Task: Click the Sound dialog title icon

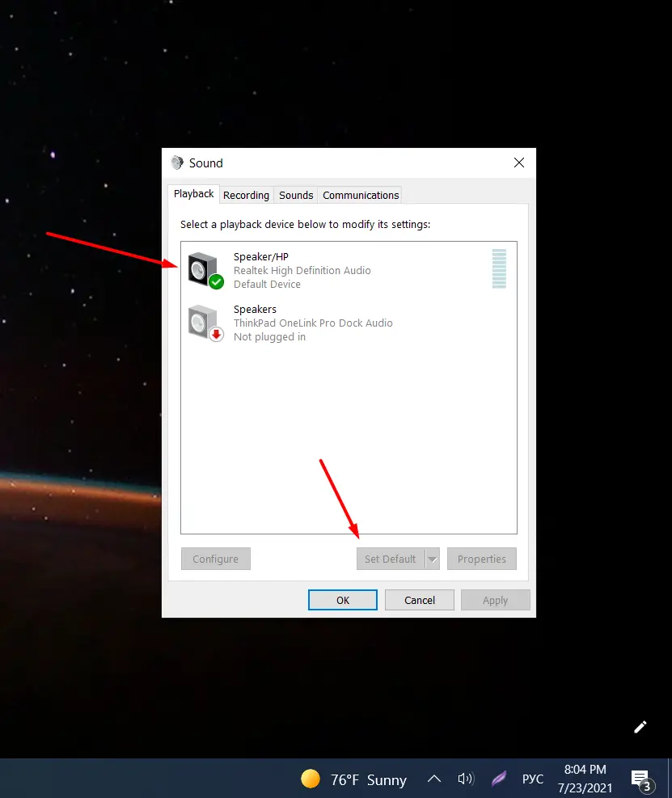Action: 177,163
